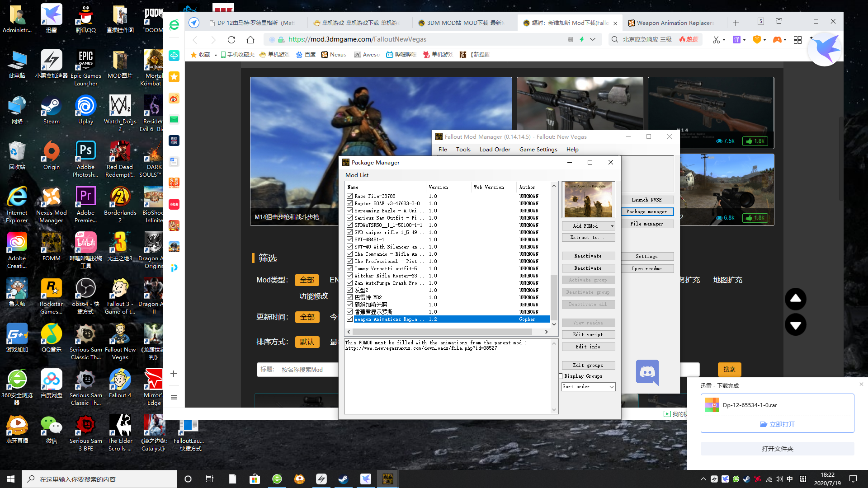Go to browser home page icon

(x=250, y=40)
